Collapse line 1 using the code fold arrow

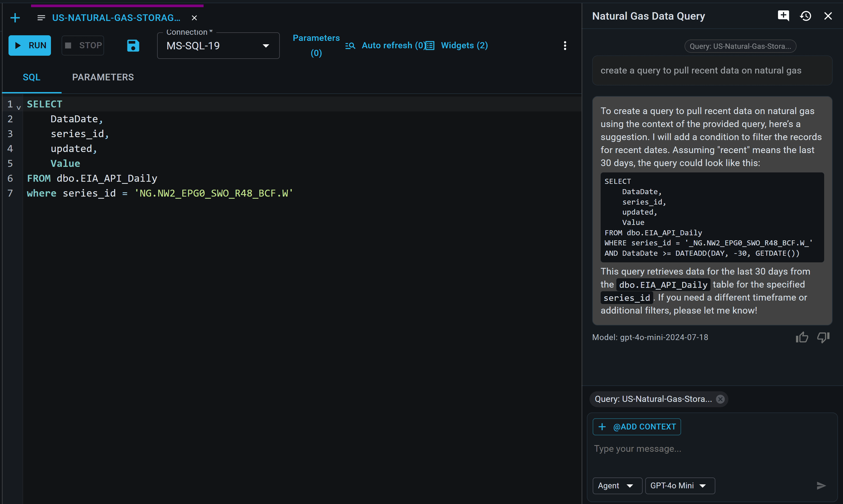coord(19,107)
